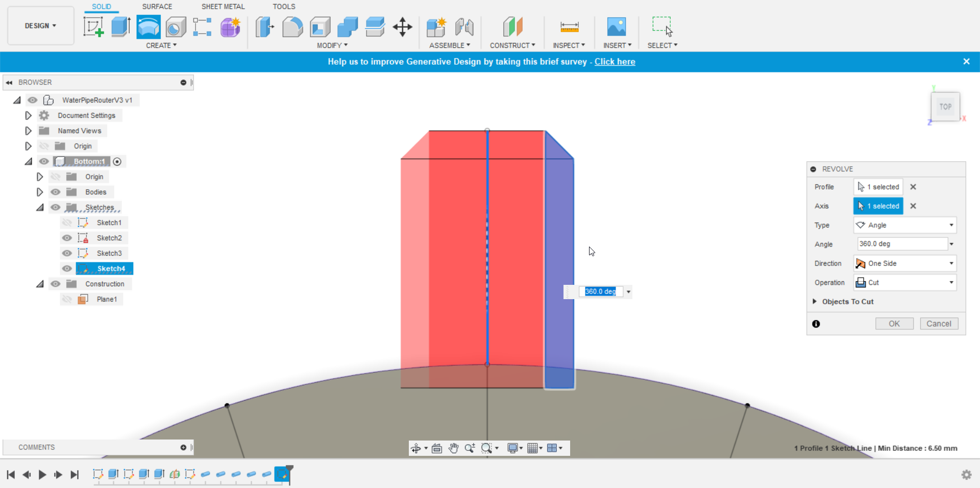980x488 pixels.
Task: Open Grid and Snaps settings
Action: point(532,448)
